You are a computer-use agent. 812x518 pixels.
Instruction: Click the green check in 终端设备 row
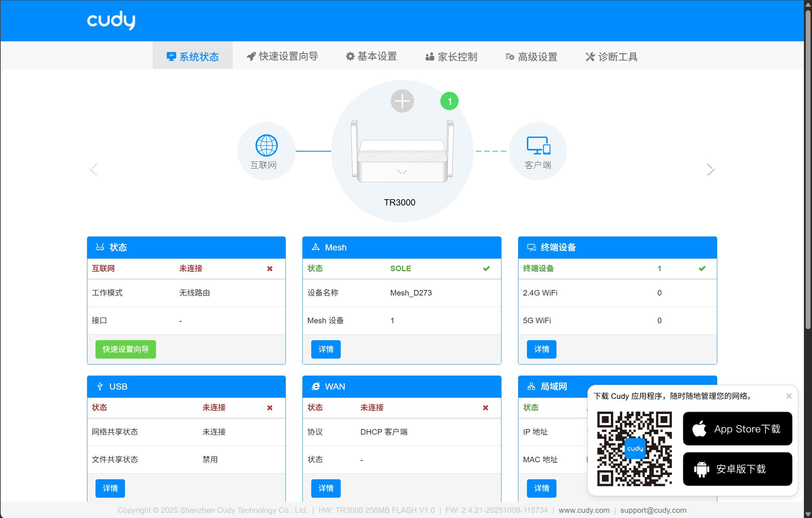point(702,268)
